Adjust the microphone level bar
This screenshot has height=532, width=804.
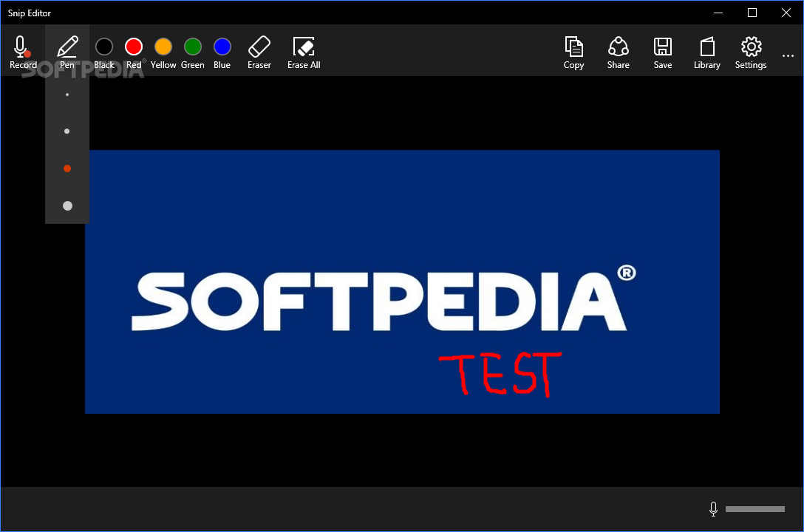(x=754, y=509)
